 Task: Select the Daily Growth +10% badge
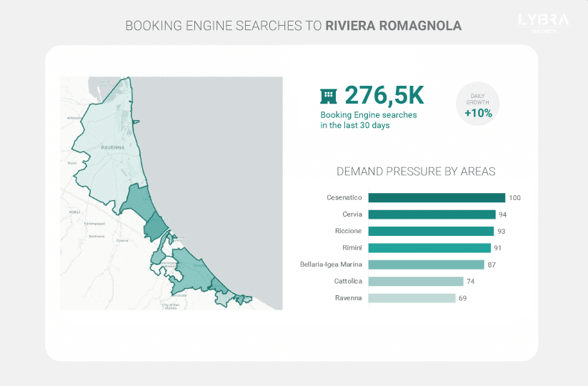coord(477,104)
